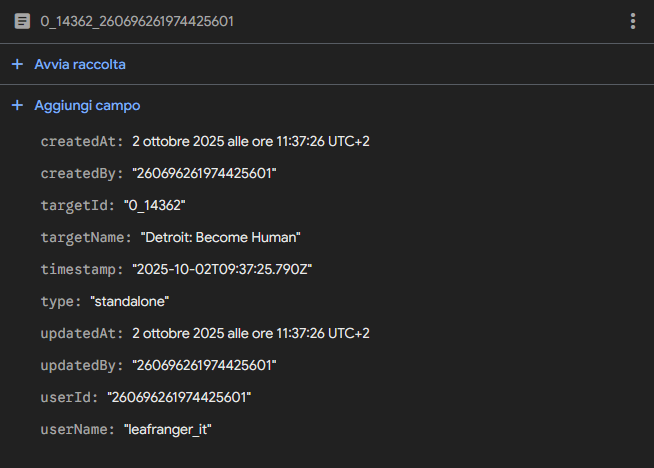
Task: Click the updatedBy field name
Action: 82,366
